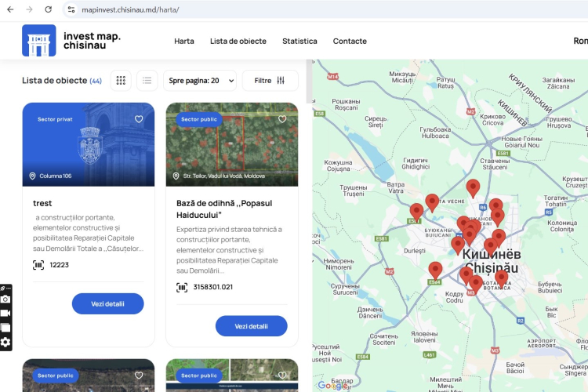Click the window capture icon in side toolbar
The height and width of the screenshot is (392, 588).
pyautogui.click(x=5, y=328)
